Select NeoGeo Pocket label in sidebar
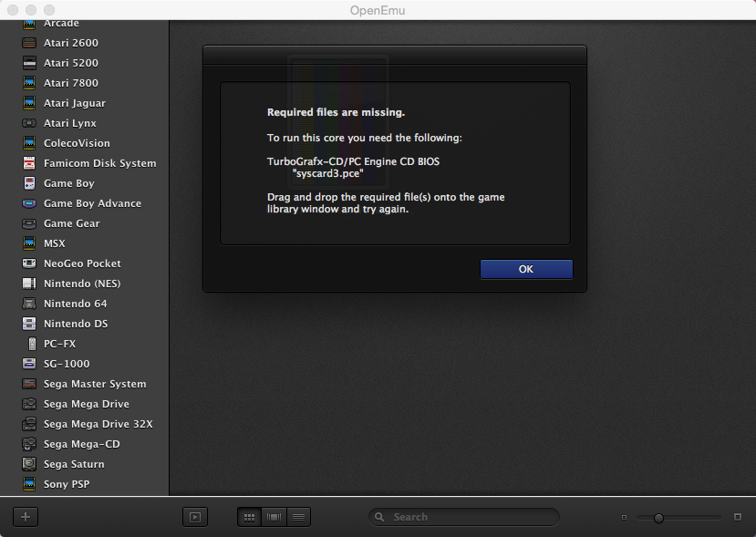This screenshot has height=537, width=756. point(82,263)
